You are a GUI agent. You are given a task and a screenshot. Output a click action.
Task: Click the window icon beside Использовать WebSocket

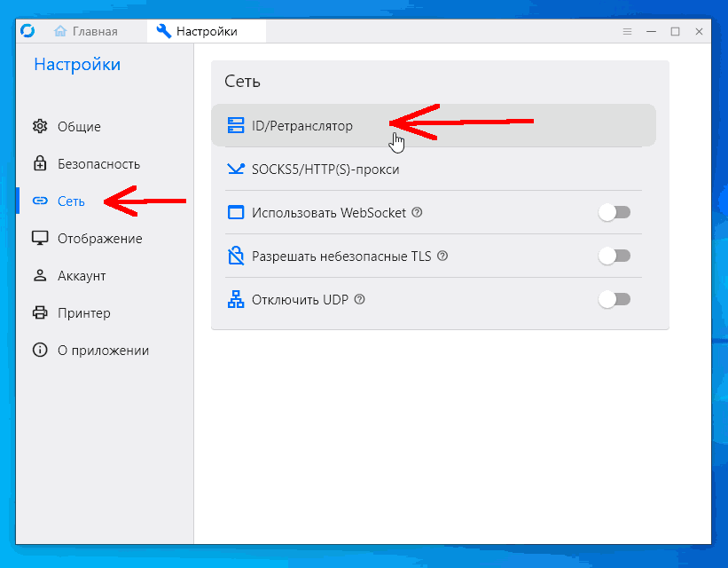tap(236, 212)
